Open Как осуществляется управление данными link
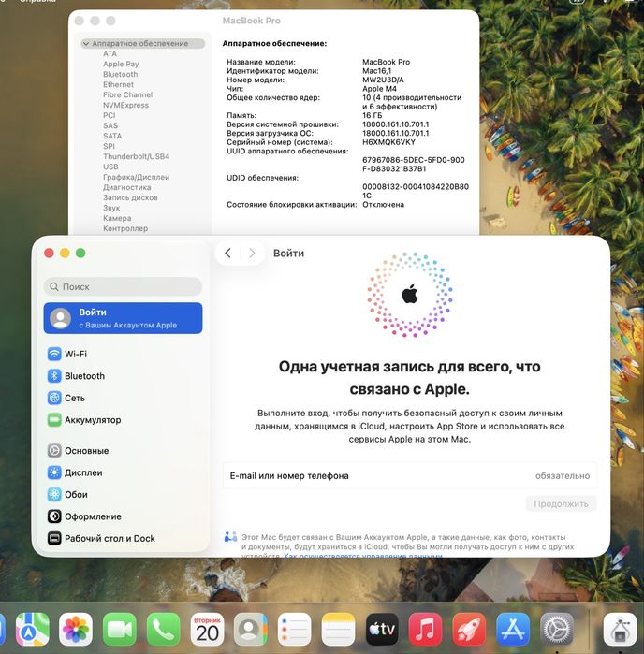Image resolution: width=644 pixels, height=654 pixels. click(362, 555)
